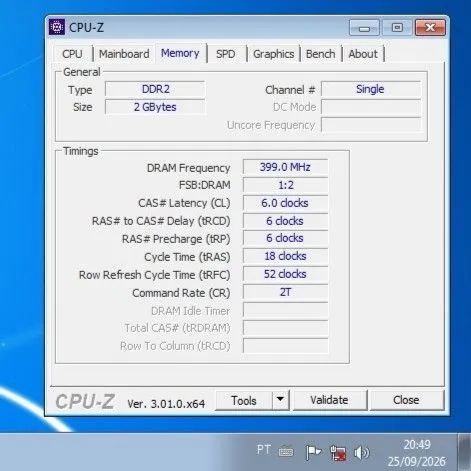
Task: Click the empty DC Mode field
Action: coord(370,107)
